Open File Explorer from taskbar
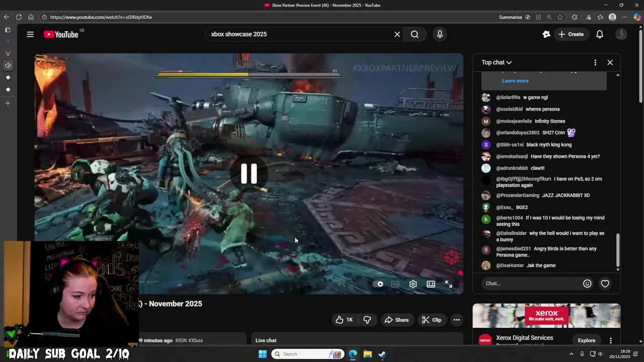Viewport: 644px width, 362px height. click(368, 354)
